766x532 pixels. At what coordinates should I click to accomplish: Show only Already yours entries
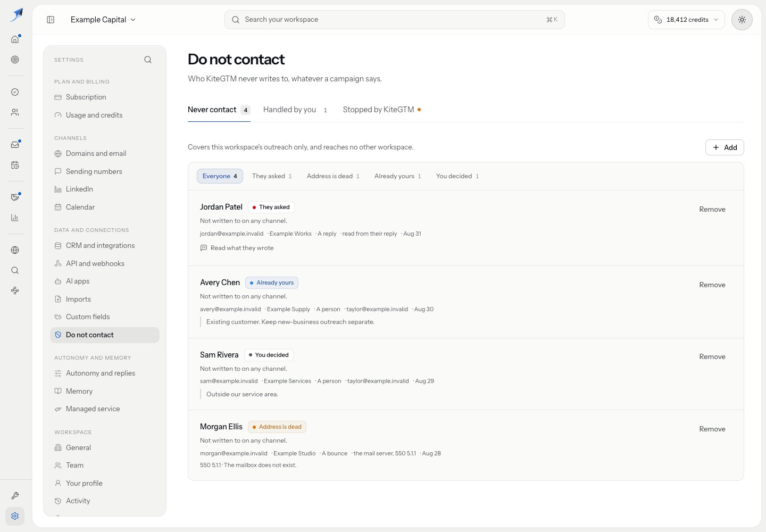pos(397,176)
